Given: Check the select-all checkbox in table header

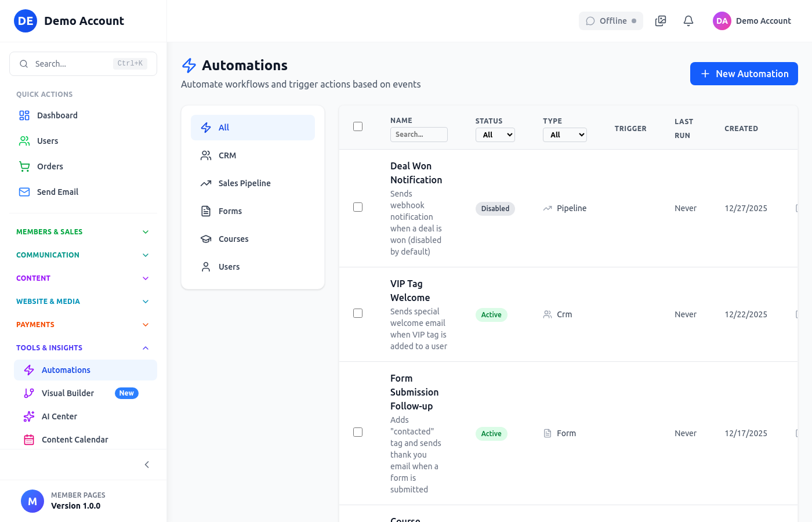Looking at the screenshot, I should pyautogui.click(x=358, y=126).
